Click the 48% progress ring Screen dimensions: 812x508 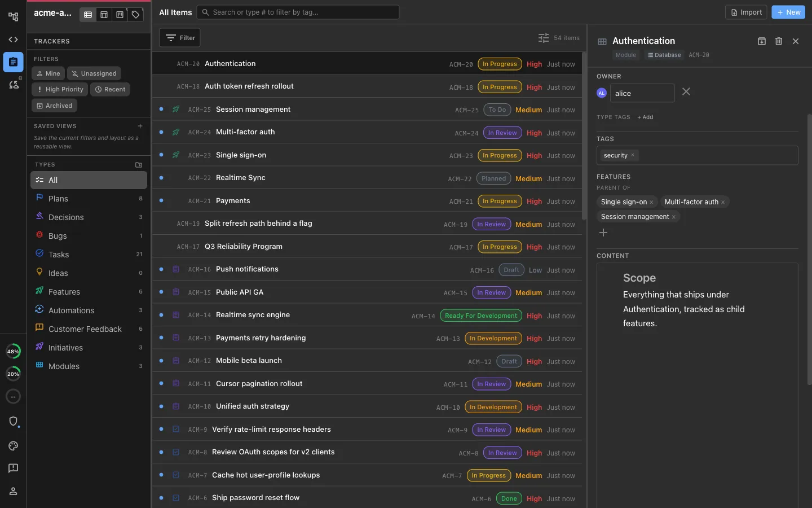click(13, 351)
